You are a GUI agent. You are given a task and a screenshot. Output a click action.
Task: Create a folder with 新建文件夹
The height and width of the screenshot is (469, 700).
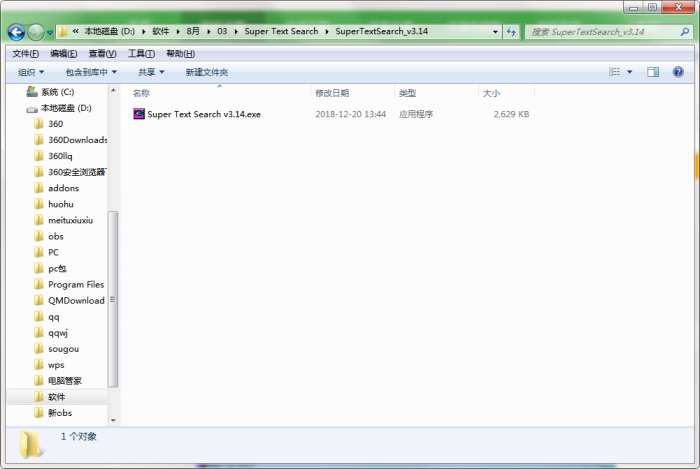[207, 72]
